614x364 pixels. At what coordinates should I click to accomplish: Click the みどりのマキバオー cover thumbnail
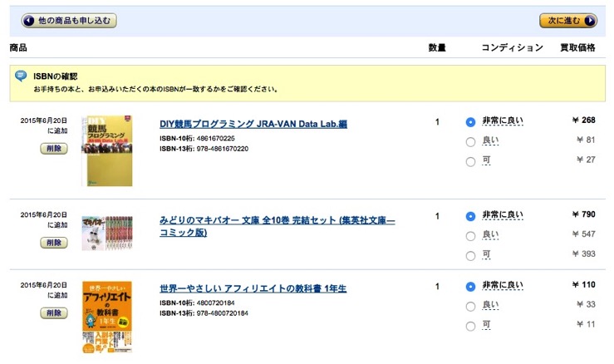107,233
